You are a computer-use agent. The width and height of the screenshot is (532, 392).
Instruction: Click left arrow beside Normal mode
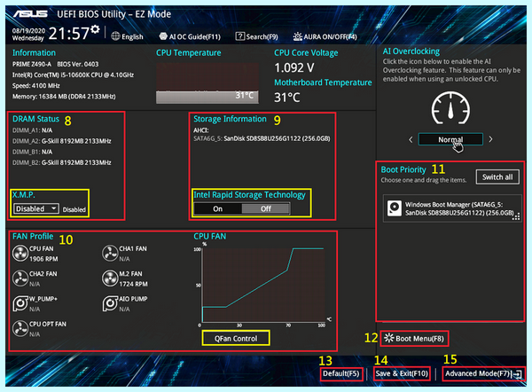(x=411, y=139)
